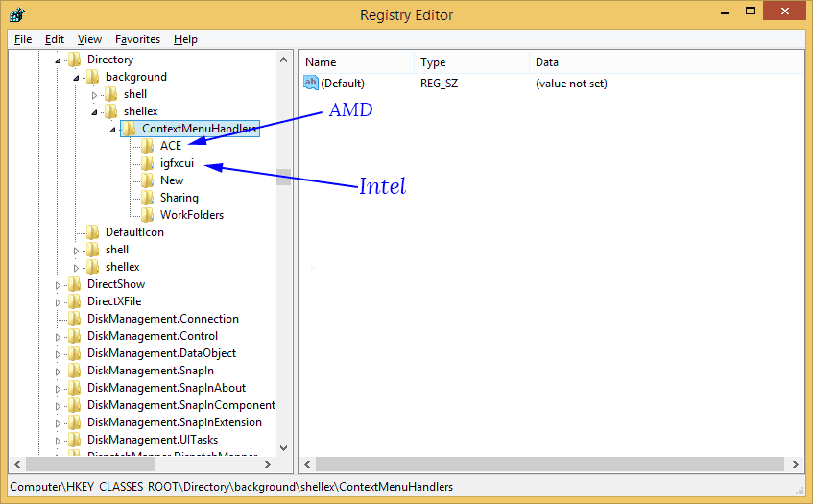The height and width of the screenshot is (504, 813).
Task: Collapse the background key
Action: [x=76, y=78]
